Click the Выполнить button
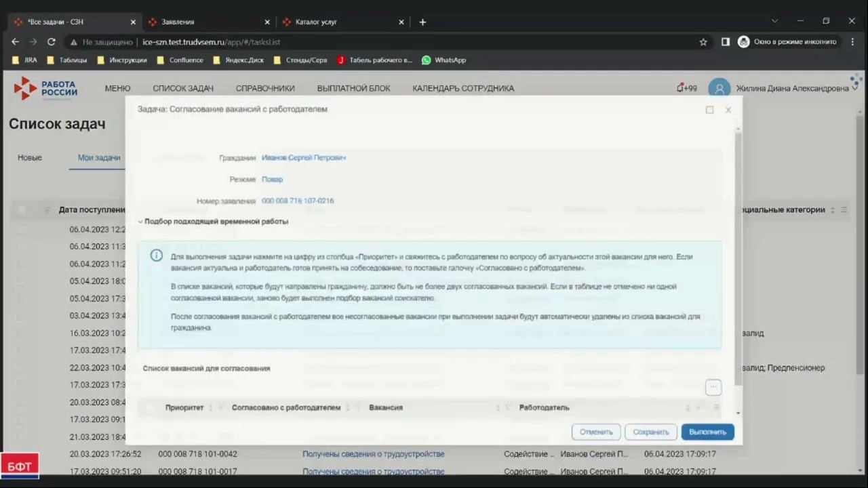Screen dimensions: 868x488 tap(707, 432)
